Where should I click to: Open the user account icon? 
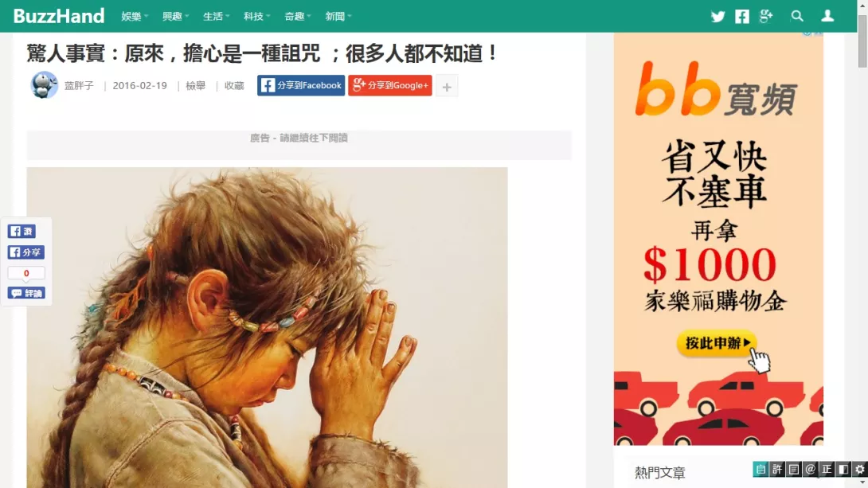tap(827, 16)
